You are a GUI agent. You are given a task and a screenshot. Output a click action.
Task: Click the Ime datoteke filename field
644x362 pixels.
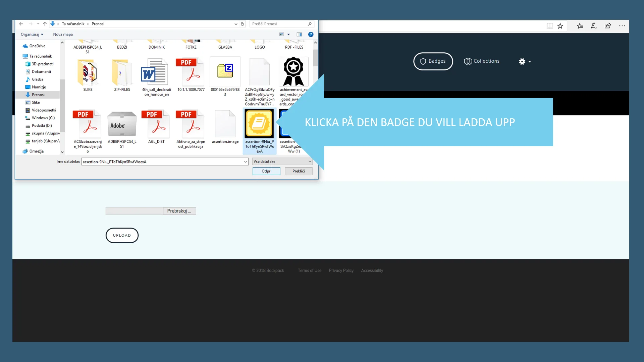(x=162, y=162)
